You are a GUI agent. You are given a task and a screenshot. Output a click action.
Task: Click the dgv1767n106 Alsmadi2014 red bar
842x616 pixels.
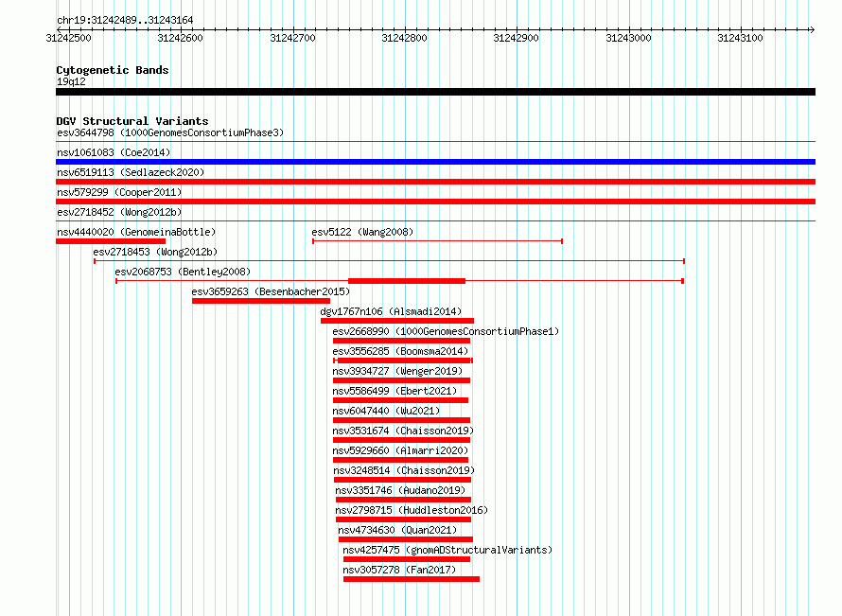click(x=397, y=321)
